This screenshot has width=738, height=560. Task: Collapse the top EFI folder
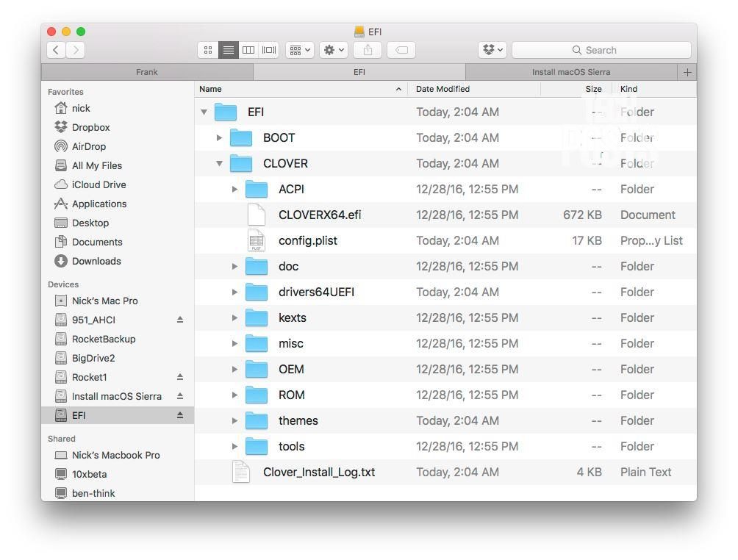coord(204,112)
